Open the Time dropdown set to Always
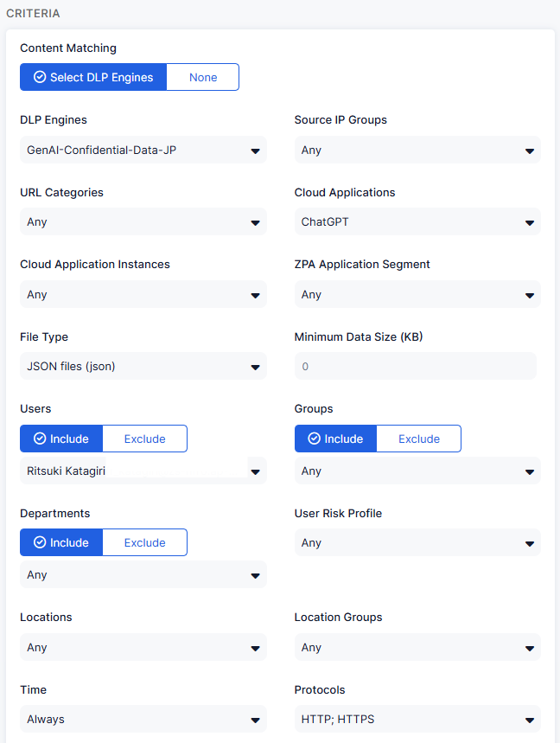The width and height of the screenshot is (560, 743). 143,720
